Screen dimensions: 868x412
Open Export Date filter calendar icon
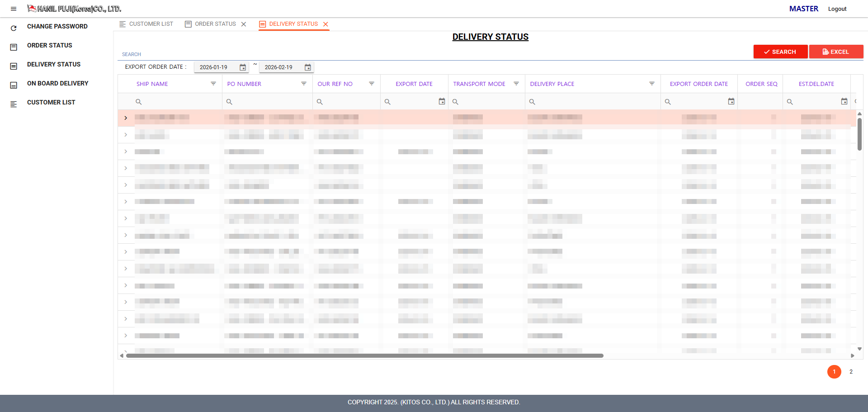pos(442,102)
